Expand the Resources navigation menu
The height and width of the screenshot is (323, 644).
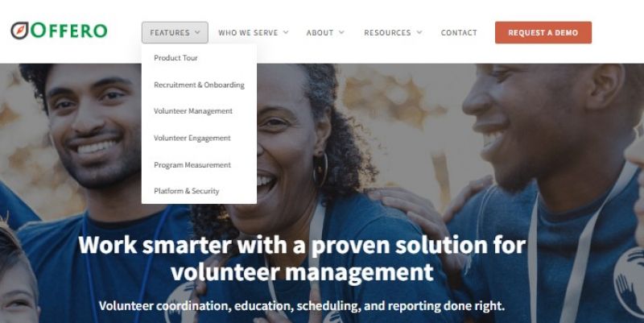(x=393, y=32)
